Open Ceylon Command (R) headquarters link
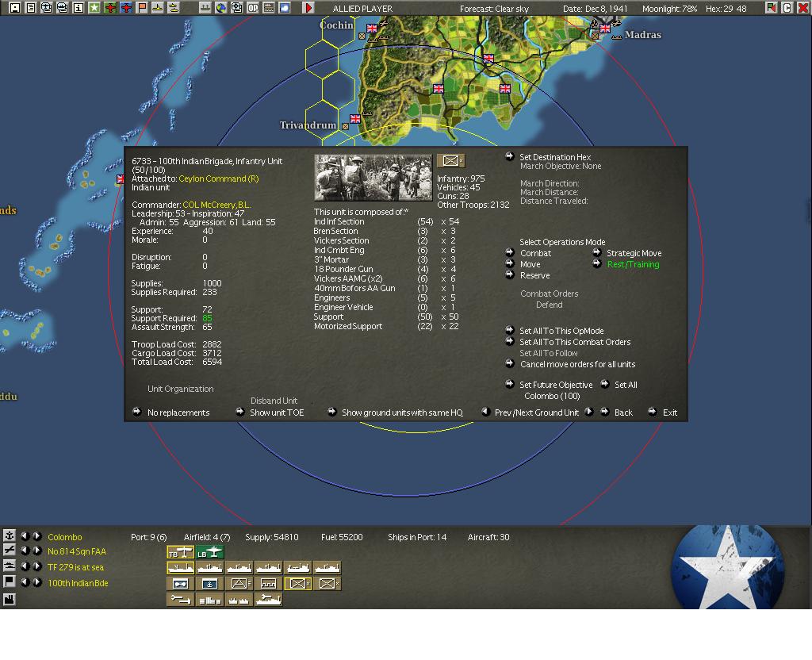The height and width of the screenshot is (660, 812). (219, 178)
